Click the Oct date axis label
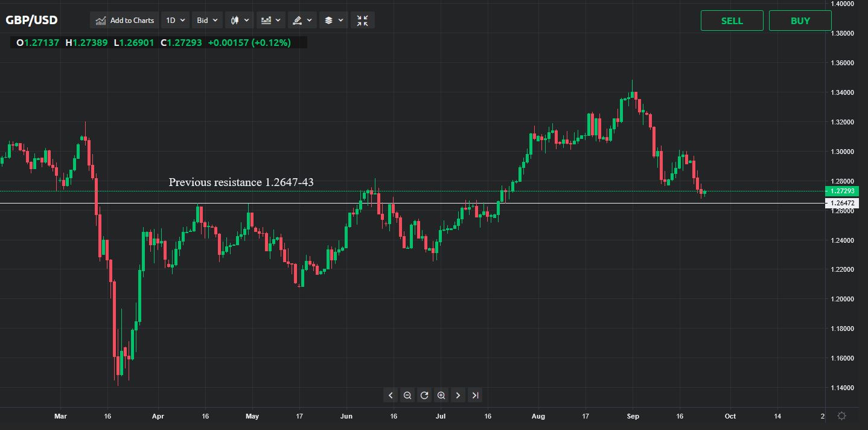Screen dimensions: 868x430 point(730,416)
